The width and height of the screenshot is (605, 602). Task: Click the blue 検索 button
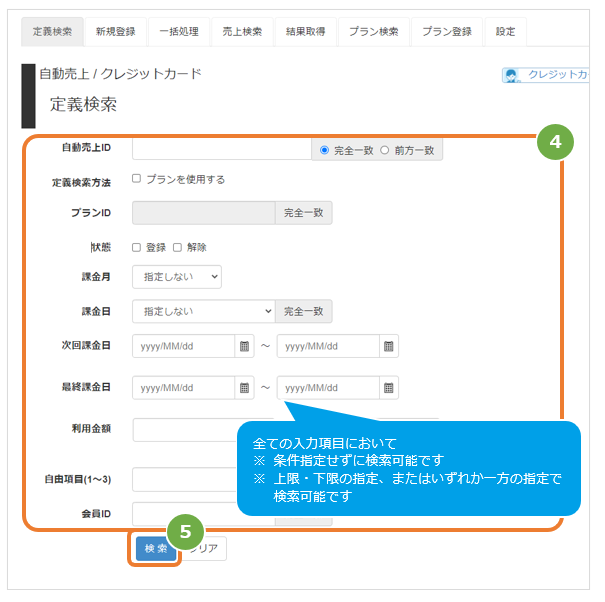[155, 548]
